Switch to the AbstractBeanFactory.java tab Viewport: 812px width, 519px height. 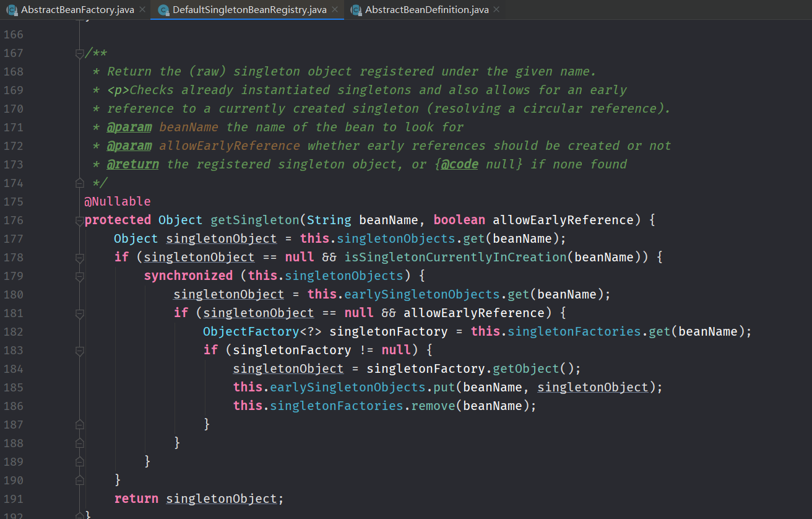(76, 10)
